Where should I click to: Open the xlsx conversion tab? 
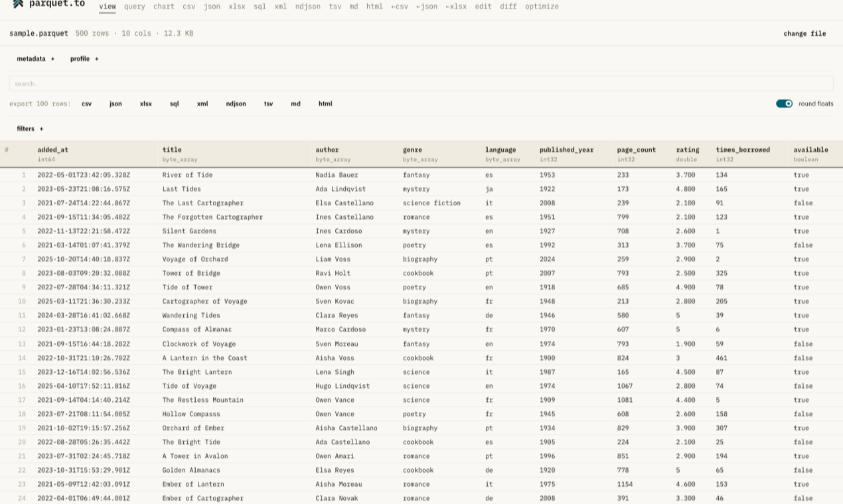[x=237, y=7]
